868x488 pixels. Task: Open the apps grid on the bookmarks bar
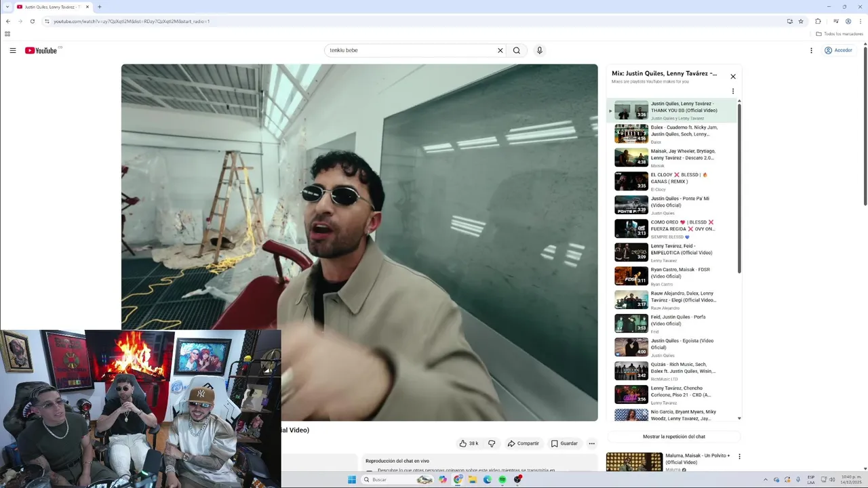pos(7,34)
